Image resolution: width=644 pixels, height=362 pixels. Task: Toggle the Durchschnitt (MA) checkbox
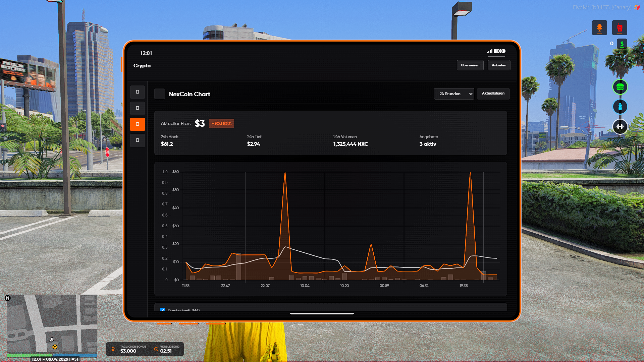click(162, 310)
